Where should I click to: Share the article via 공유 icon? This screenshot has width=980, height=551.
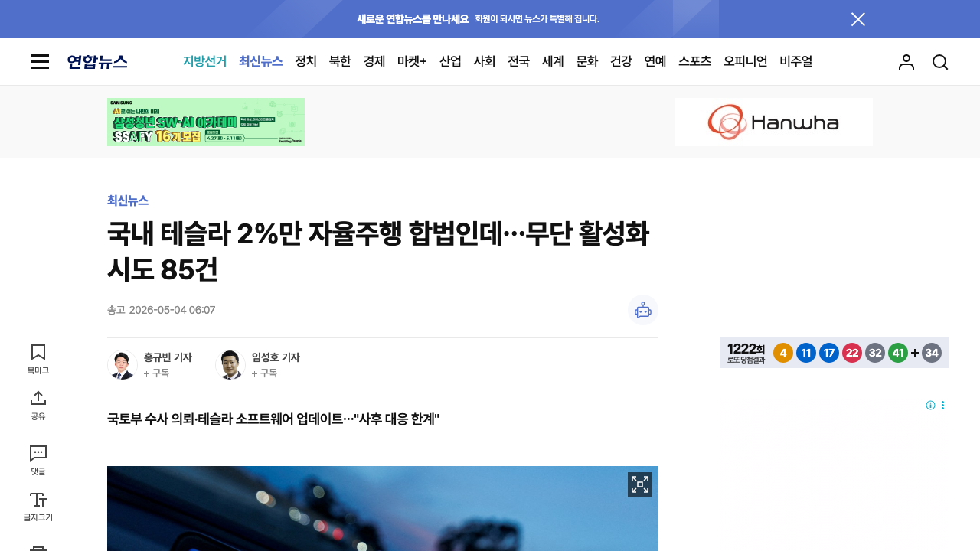pyautogui.click(x=38, y=406)
